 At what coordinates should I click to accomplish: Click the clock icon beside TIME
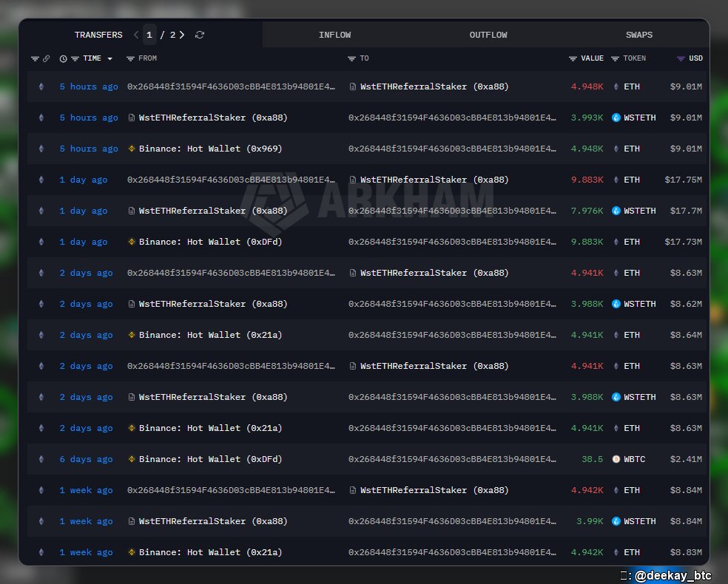63,58
